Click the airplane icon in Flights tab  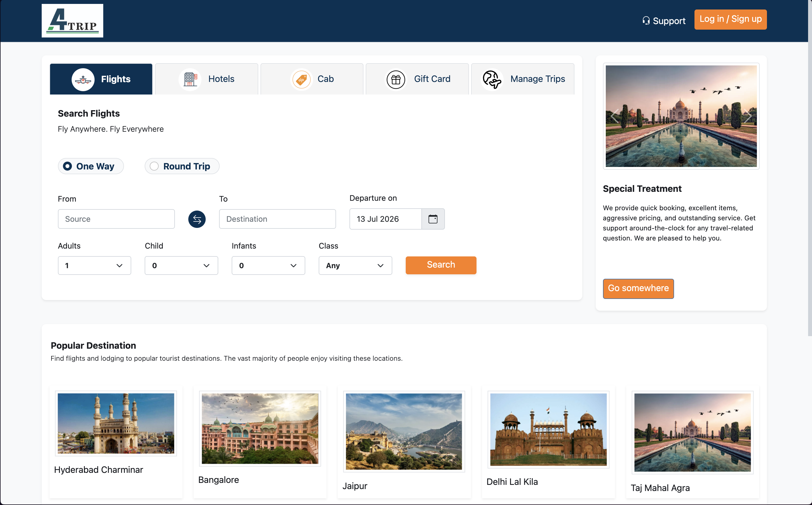(83, 79)
